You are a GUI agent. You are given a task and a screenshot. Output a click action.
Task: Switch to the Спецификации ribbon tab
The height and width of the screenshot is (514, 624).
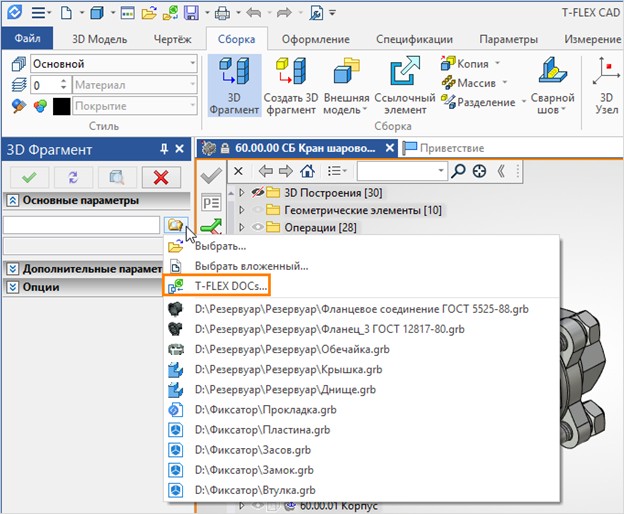pyautogui.click(x=414, y=39)
